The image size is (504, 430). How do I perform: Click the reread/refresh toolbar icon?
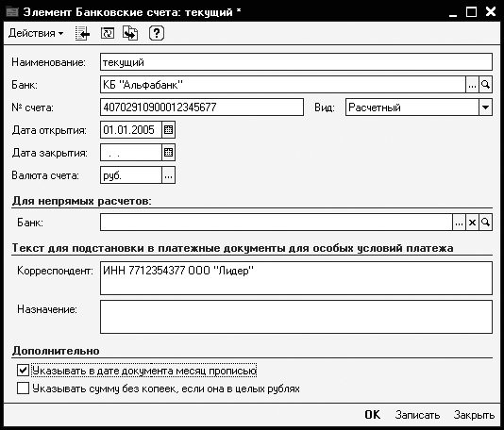pos(107,33)
